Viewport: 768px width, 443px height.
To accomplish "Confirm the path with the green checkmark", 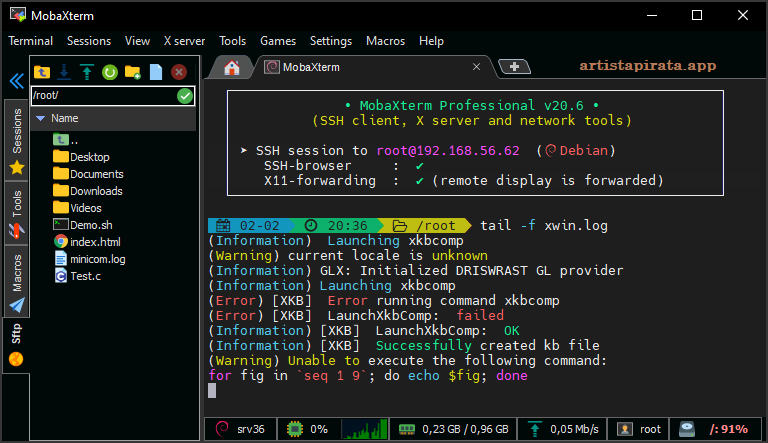I will click(x=184, y=96).
